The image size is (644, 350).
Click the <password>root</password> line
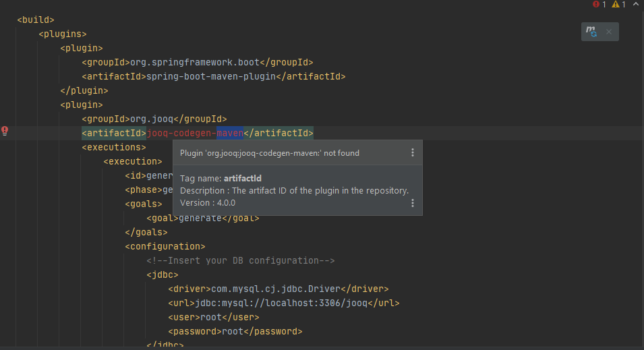click(x=235, y=332)
